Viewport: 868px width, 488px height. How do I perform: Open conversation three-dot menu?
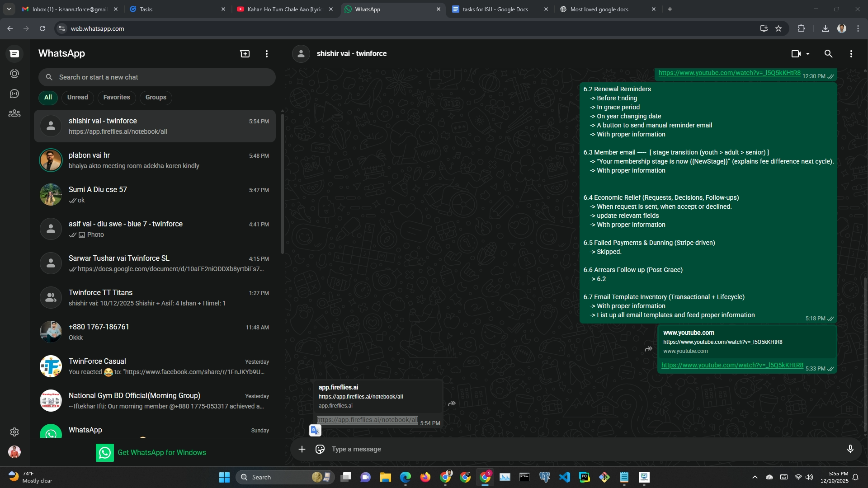tap(851, 54)
